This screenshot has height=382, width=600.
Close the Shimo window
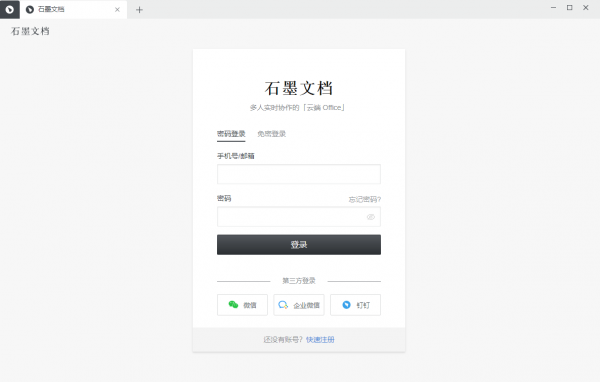585,8
